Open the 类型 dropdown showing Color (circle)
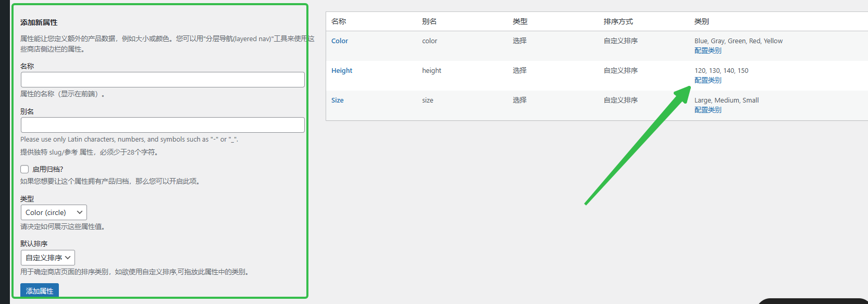 (x=54, y=212)
